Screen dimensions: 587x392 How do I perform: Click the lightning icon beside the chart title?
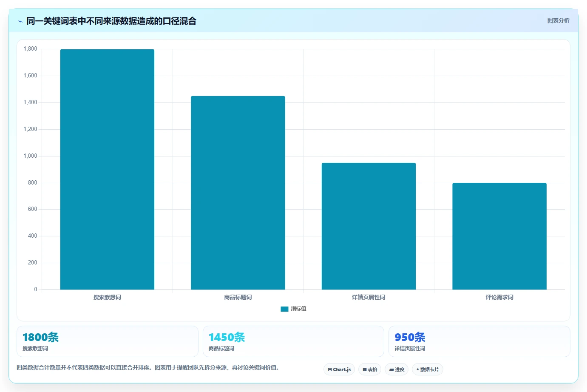(20, 21)
